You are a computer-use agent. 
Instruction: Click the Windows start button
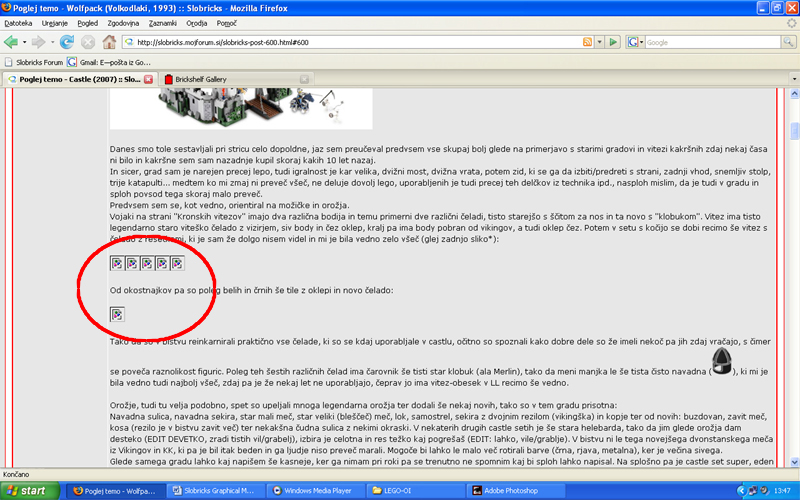(30, 491)
